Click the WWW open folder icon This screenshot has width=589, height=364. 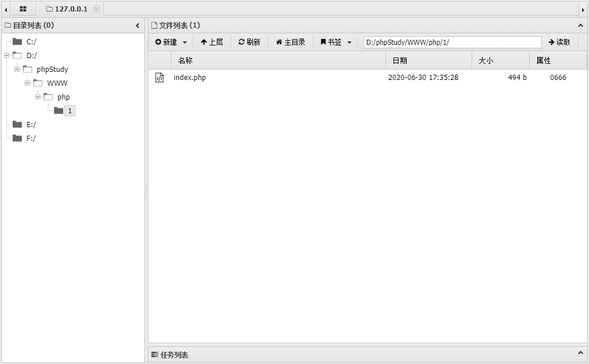[38, 83]
